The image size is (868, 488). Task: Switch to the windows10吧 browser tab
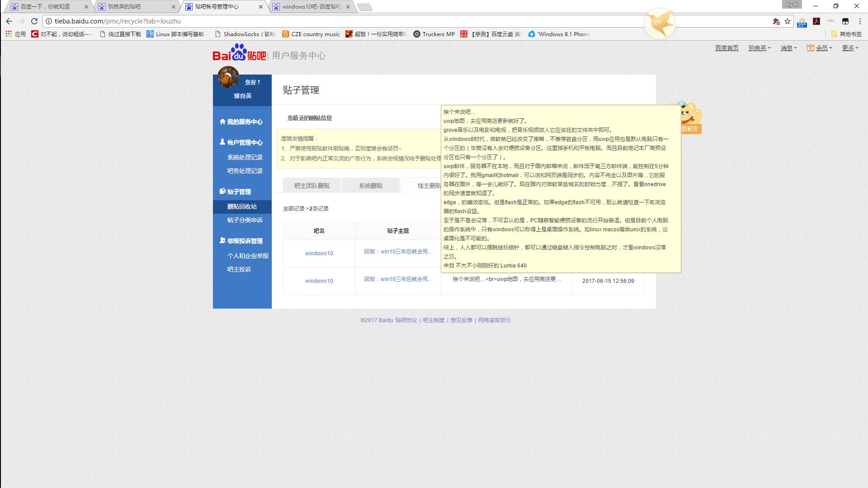pyautogui.click(x=311, y=7)
